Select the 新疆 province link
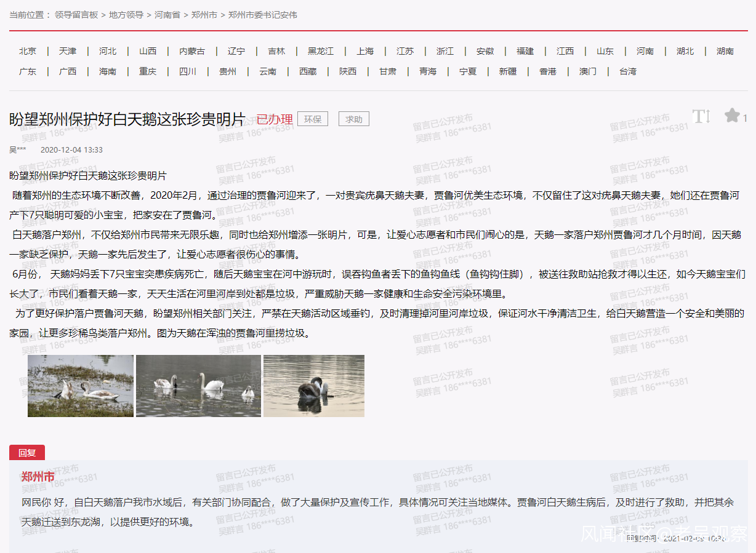Viewport: 756px width, 553px height. [x=508, y=71]
